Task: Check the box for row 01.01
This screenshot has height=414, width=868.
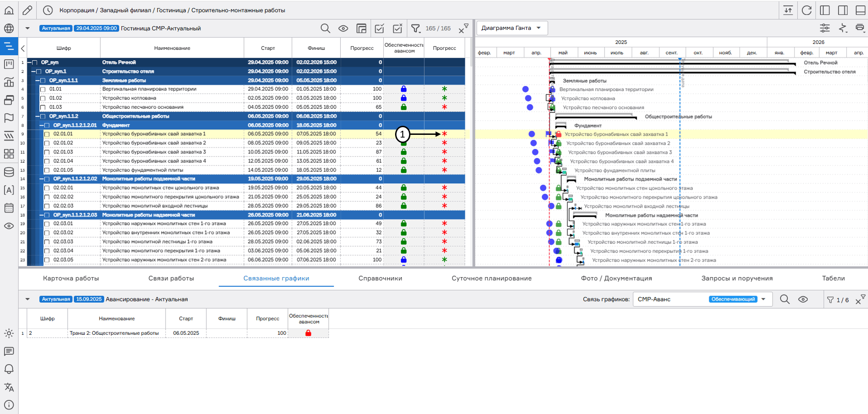Action: point(43,90)
